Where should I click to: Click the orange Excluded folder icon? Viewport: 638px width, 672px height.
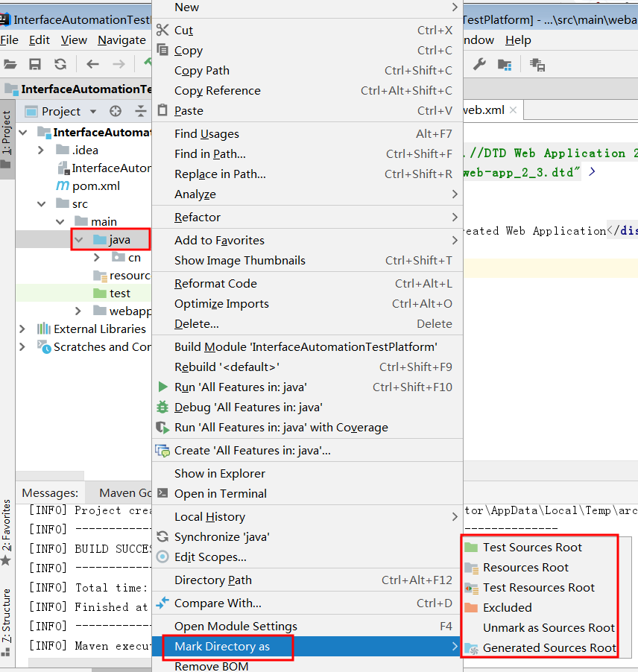[471, 608]
